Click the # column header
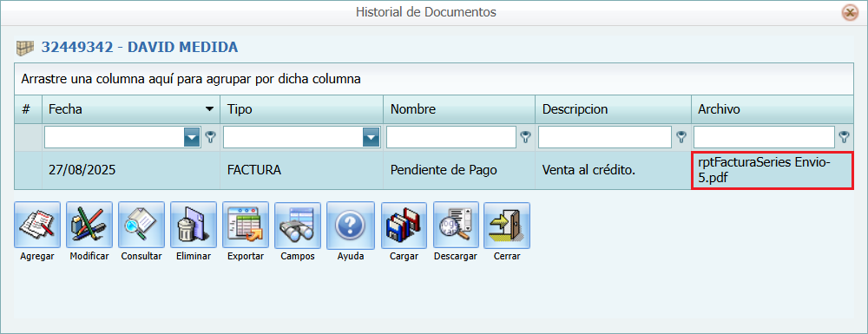The image size is (868, 334). coord(29,109)
